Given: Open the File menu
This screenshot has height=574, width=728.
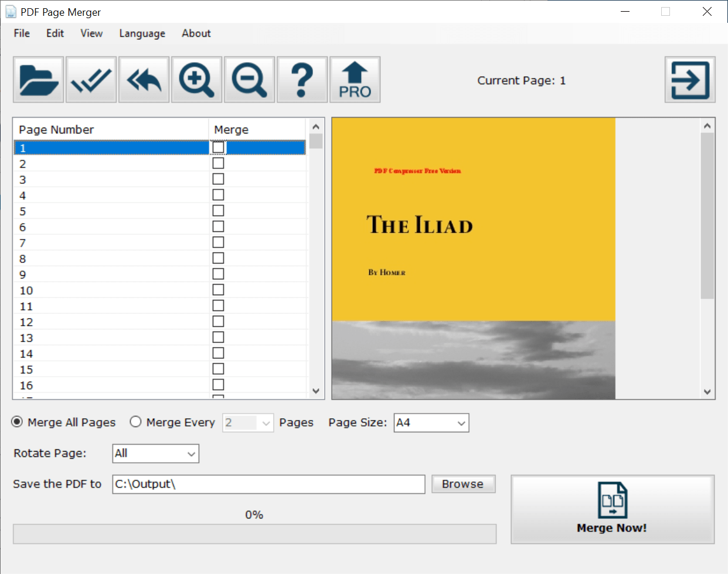Looking at the screenshot, I should (22, 33).
